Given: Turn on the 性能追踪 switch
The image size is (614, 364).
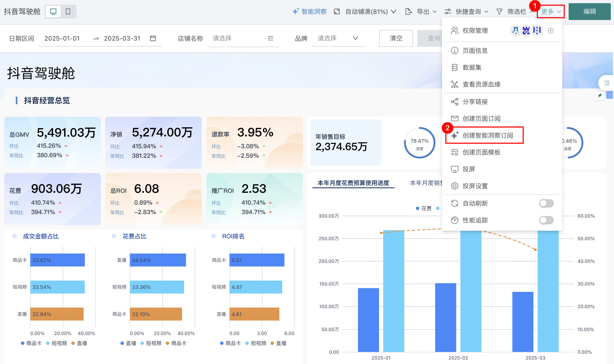Looking at the screenshot, I should point(546,220).
